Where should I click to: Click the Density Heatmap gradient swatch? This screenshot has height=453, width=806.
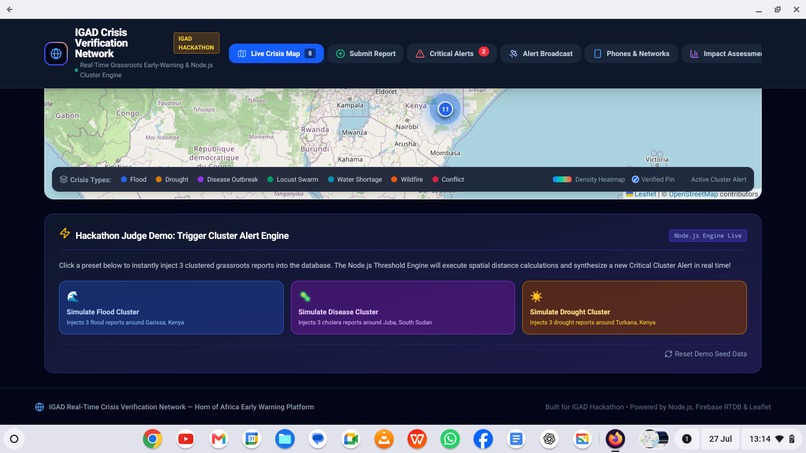562,179
